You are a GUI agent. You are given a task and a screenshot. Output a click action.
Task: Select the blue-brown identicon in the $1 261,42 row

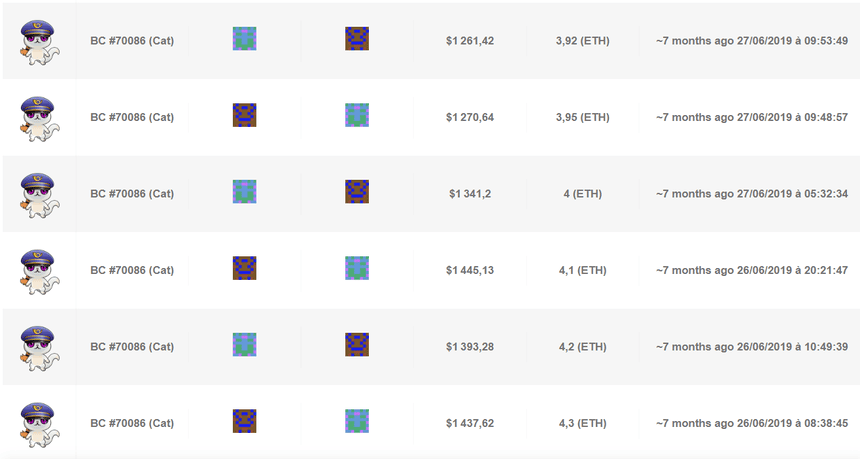[x=357, y=39]
